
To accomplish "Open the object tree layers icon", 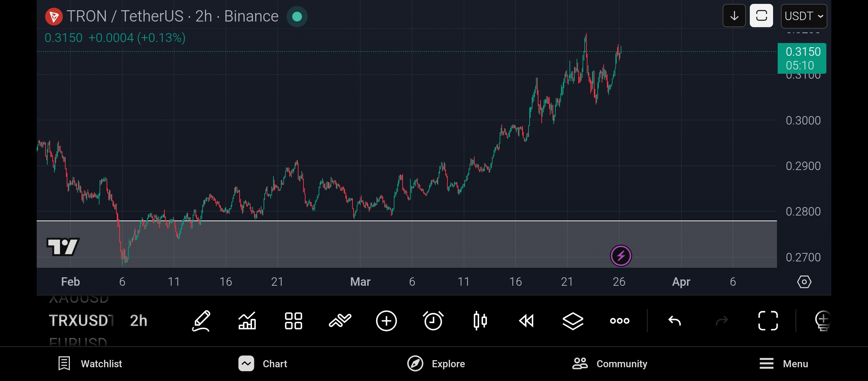I will 573,321.
